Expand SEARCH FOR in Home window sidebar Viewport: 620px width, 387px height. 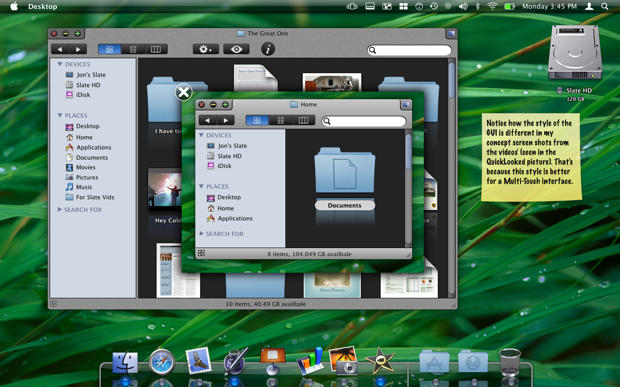click(x=201, y=233)
